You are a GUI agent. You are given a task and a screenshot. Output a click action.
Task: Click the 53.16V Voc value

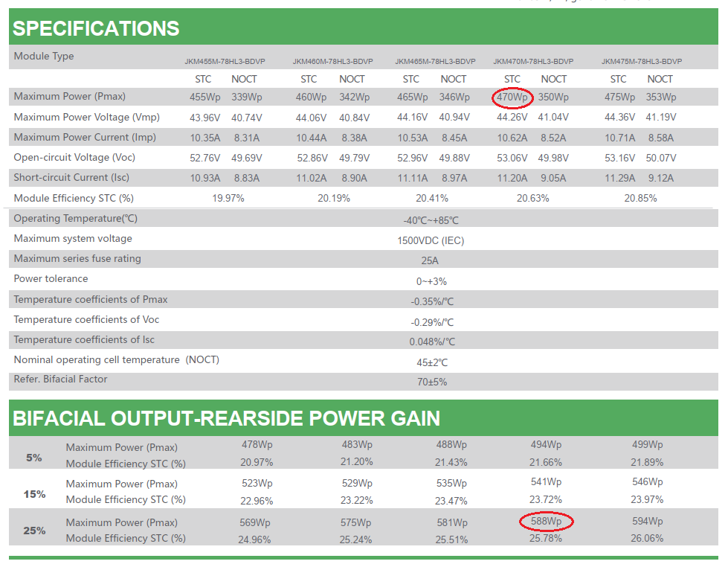pyautogui.click(x=620, y=158)
